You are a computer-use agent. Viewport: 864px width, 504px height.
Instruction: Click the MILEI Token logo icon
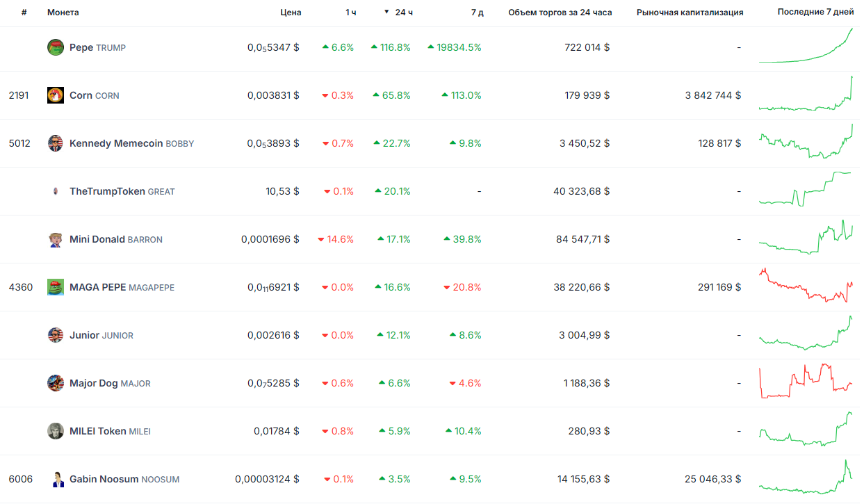click(56, 431)
